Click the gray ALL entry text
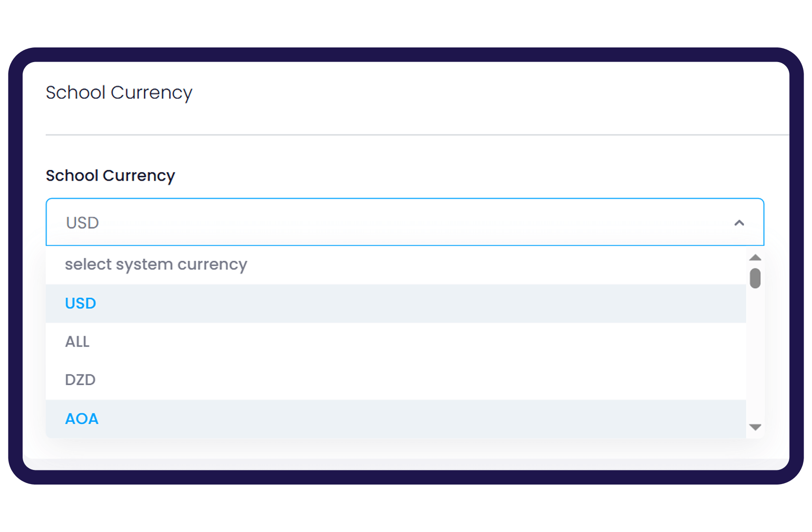812x532 pixels. 77,342
